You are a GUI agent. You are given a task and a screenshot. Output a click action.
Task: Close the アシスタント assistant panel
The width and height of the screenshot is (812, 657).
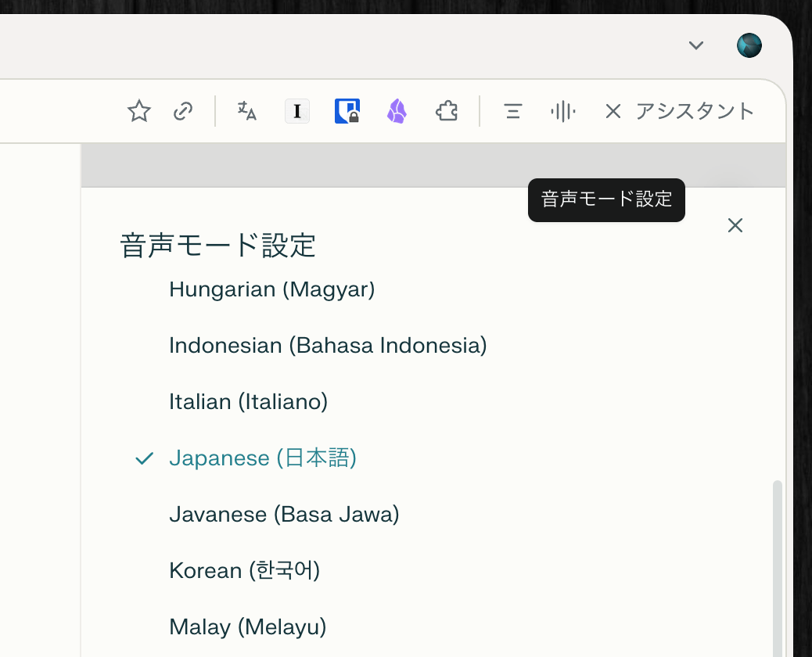[x=613, y=112]
